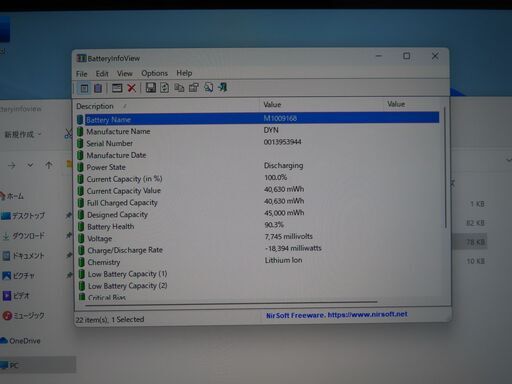Select the Serial Number row
This screenshot has width=512, height=384.
pos(257,143)
